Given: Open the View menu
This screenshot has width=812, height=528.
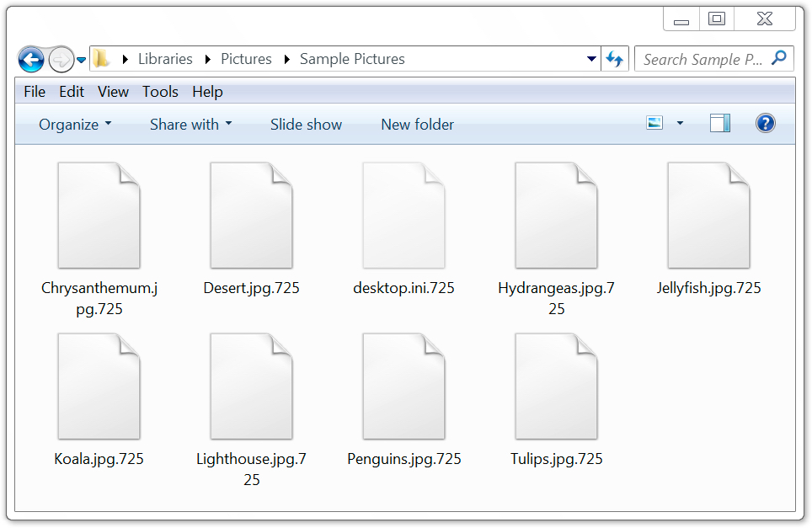Looking at the screenshot, I should pyautogui.click(x=113, y=92).
